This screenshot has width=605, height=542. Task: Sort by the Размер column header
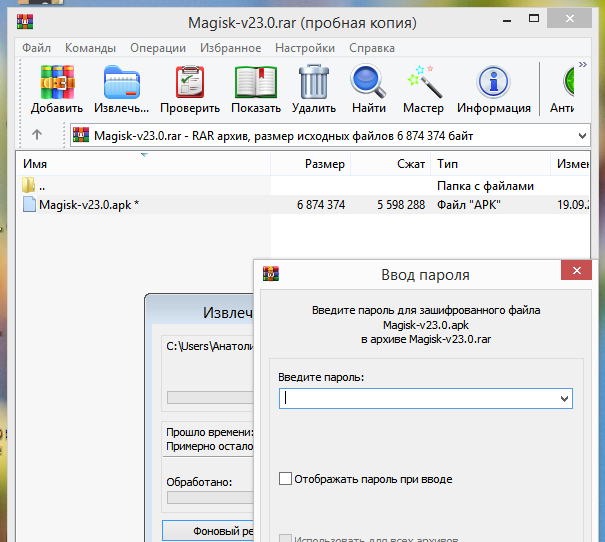coord(311,164)
